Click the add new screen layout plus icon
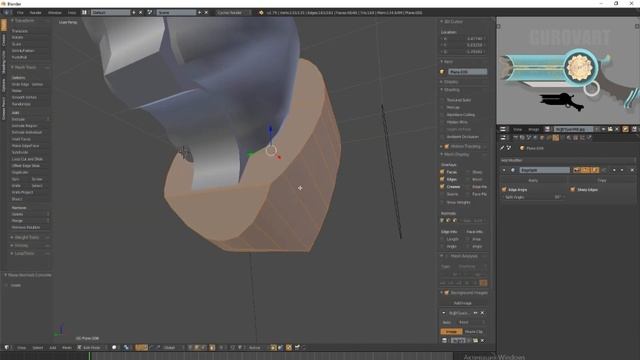640x360 pixels. [134, 13]
